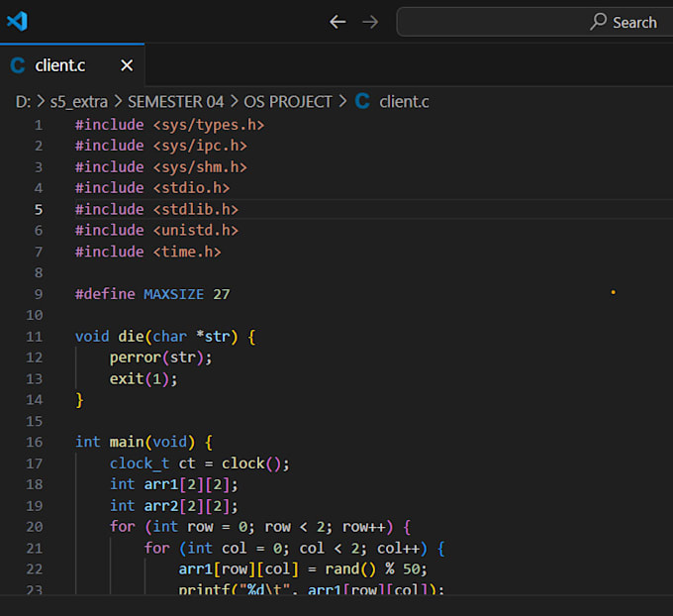Click the C file icon in client.c tab
673x616 pixels.
point(18,65)
